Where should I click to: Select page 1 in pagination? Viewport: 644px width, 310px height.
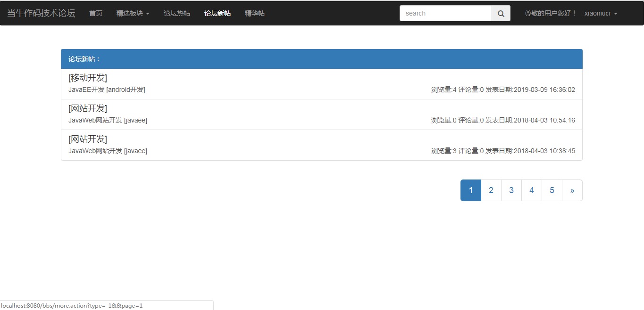[471, 190]
